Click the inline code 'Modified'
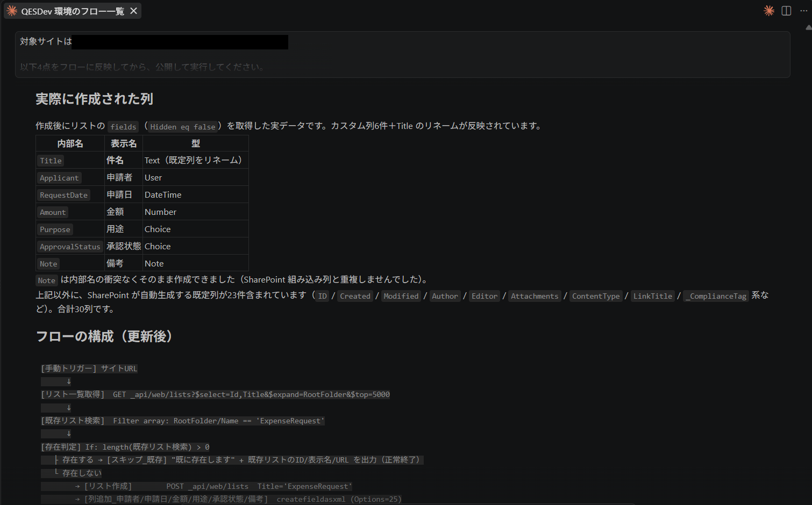 point(401,296)
